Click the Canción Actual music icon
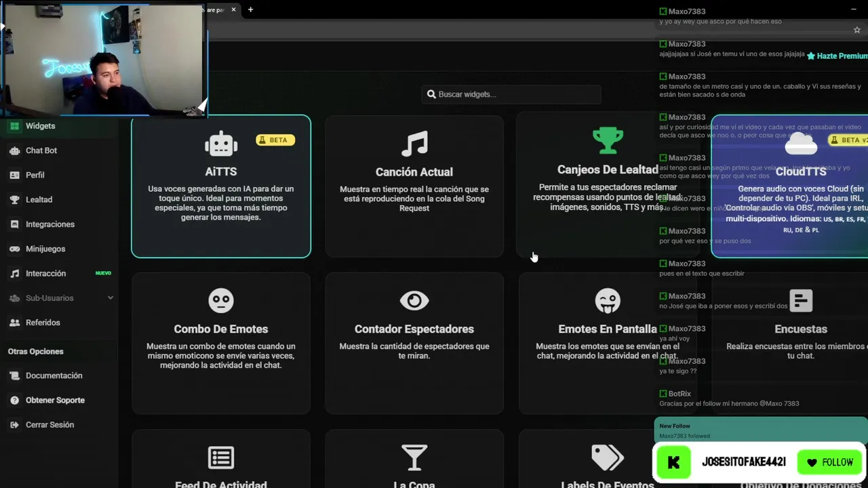 414,143
